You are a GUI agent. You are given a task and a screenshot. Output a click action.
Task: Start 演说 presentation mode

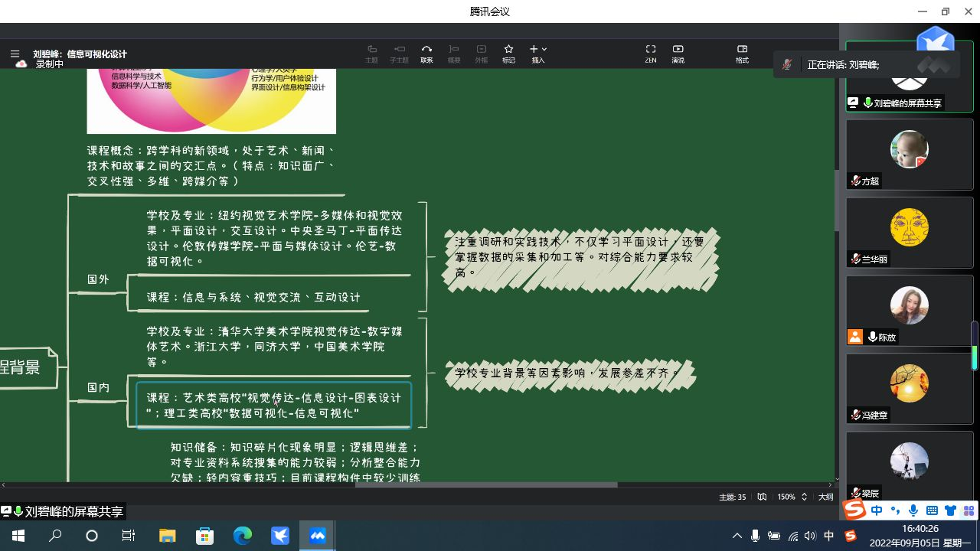(x=678, y=54)
